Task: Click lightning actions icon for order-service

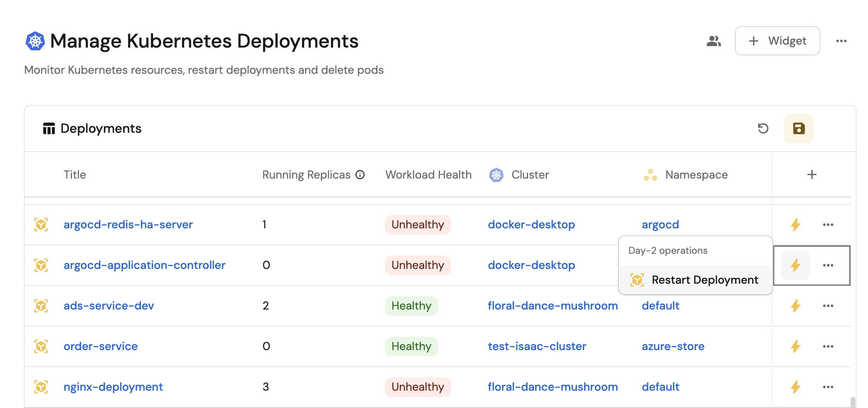Action: (795, 346)
